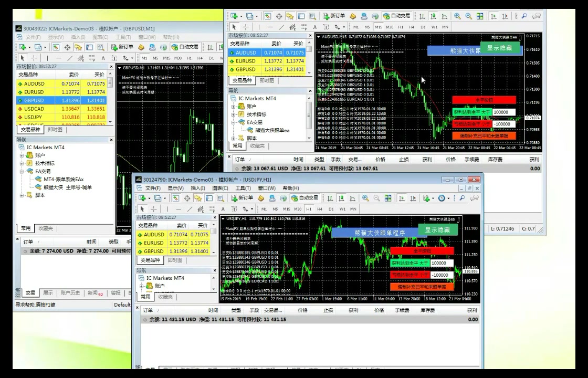Viewport: 588px width, 378px height.
Task: Tile windows icon in USDJPY window toolbar
Action: coord(388,198)
